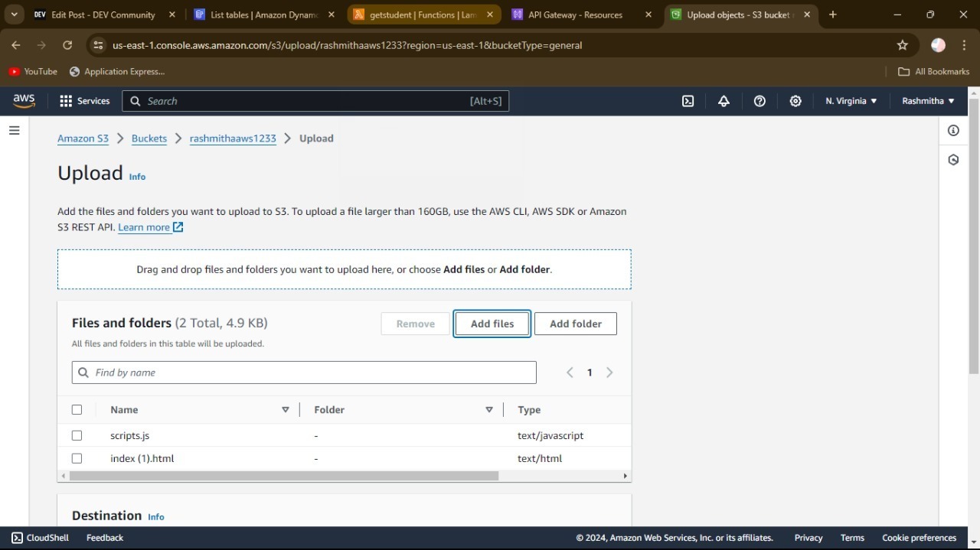Click the disabled Remove button
Viewport: 980px width, 550px height.
[x=416, y=324]
